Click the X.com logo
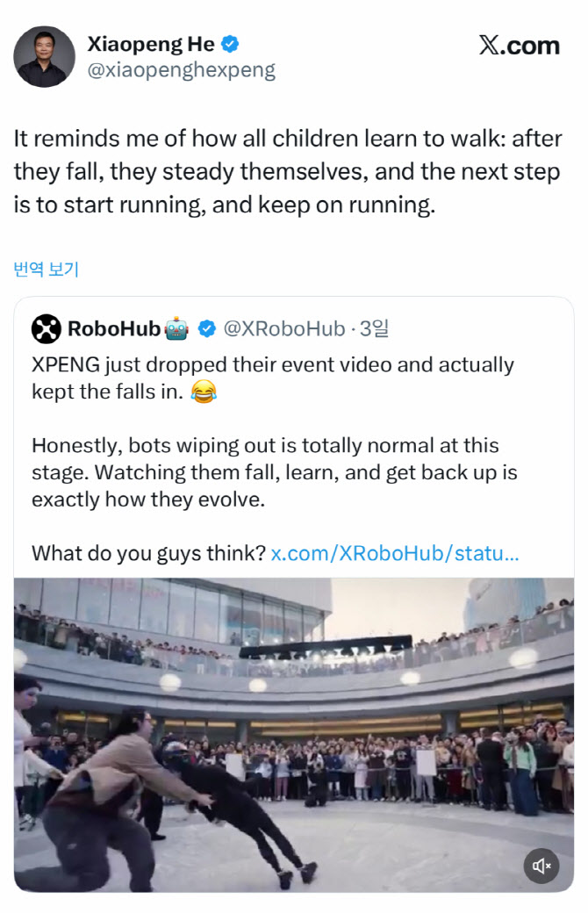588x913 pixels. point(519,46)
